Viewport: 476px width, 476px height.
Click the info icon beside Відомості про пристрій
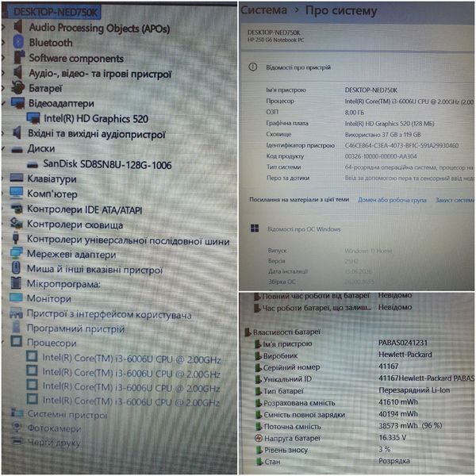[252, 67]
